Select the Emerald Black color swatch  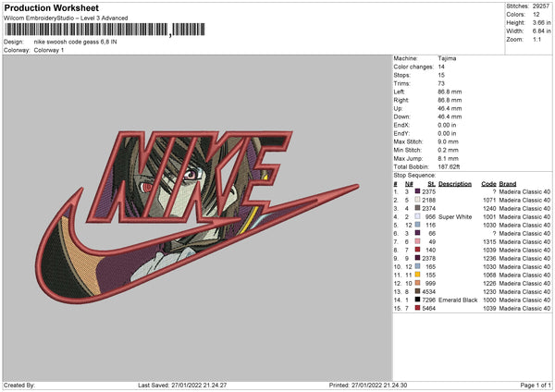[418, 300]
